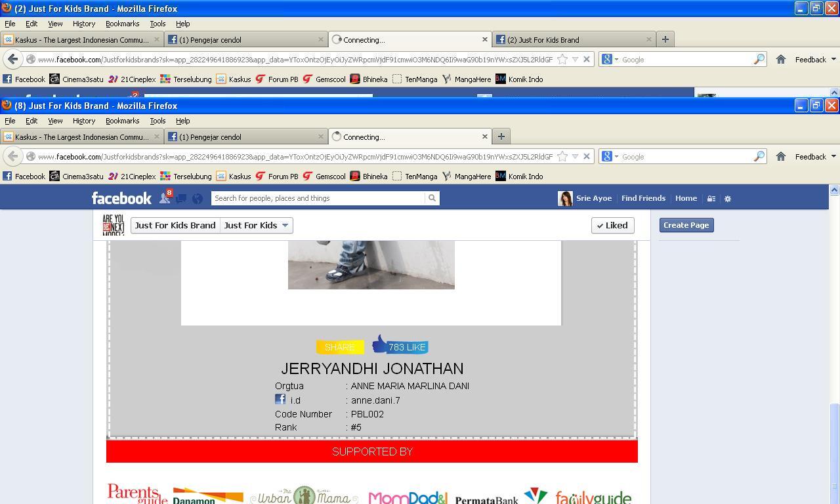Click the Facebook icon beside i.d label
This screenshot has width=840, height=504.
(x=280, y=399)
